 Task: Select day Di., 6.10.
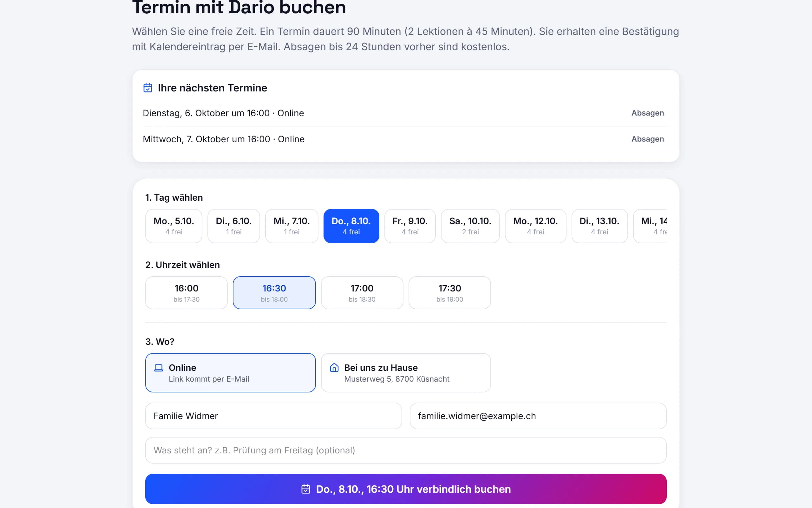[233, 226]
